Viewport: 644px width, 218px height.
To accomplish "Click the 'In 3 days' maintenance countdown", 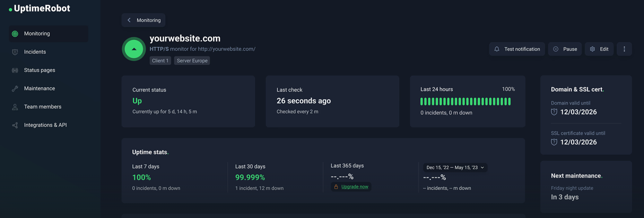I will point(565,197).
